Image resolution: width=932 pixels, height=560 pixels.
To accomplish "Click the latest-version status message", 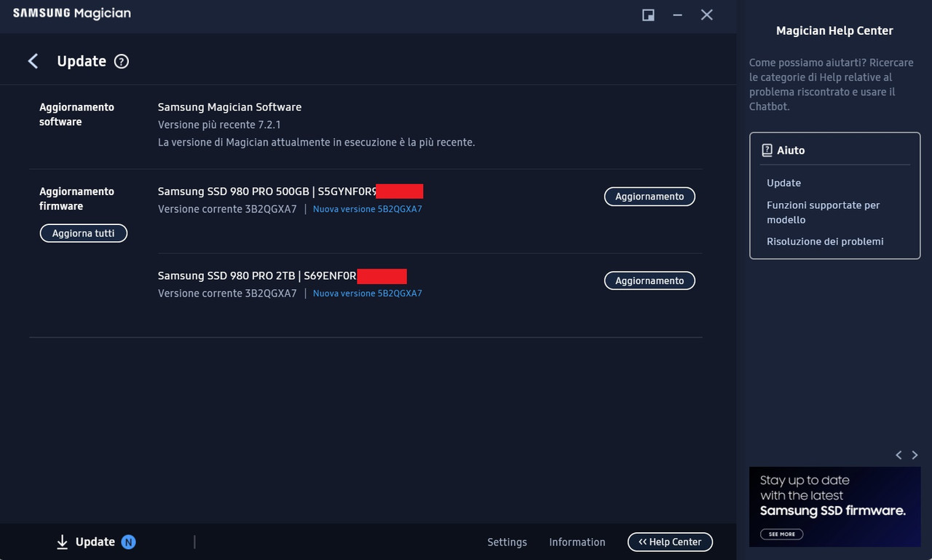I will (316, 142).
